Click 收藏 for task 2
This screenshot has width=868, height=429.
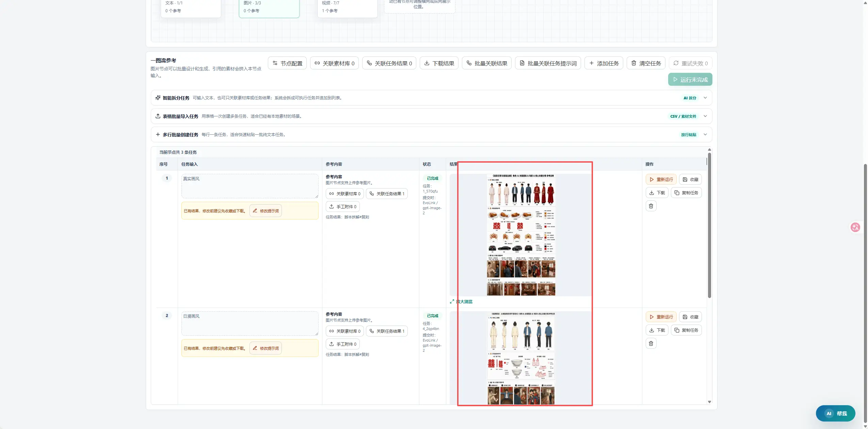[x=690, y=317]
